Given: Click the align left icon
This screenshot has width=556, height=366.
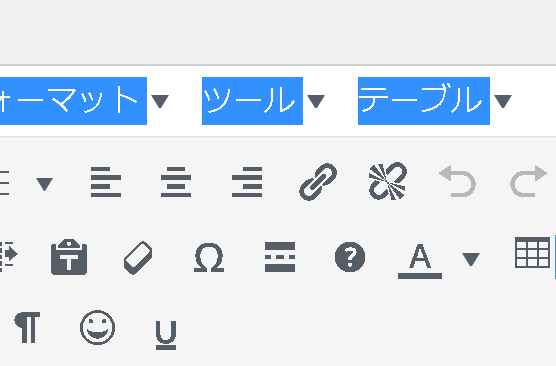Looking at the screenshot, I should tap(106, 182).
